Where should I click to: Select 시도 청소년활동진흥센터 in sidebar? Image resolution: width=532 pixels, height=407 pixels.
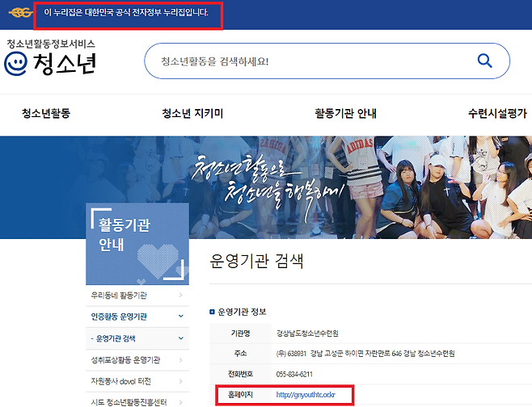(129, 402)
